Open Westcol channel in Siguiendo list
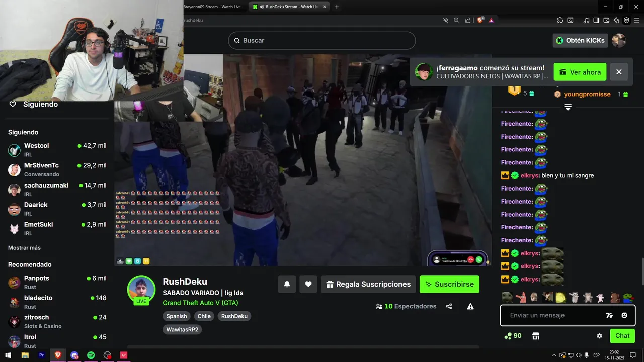The image size is (644, 362). pyautogui.click(x=57, y=150)
